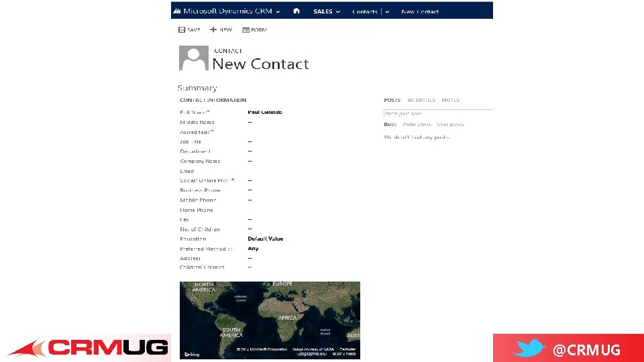This screenshot has width=644, height=362.
Task: Click the contact avatar placeholder picture
Action: tap(193, 58)
